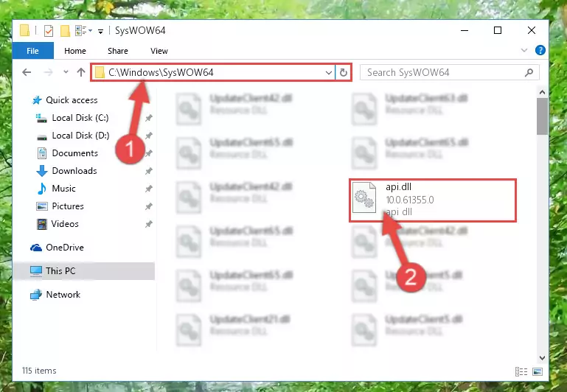Click the Properties quick access toolbar icon
The width and height of the screenshot is (567, 392).
click(48, 31)
